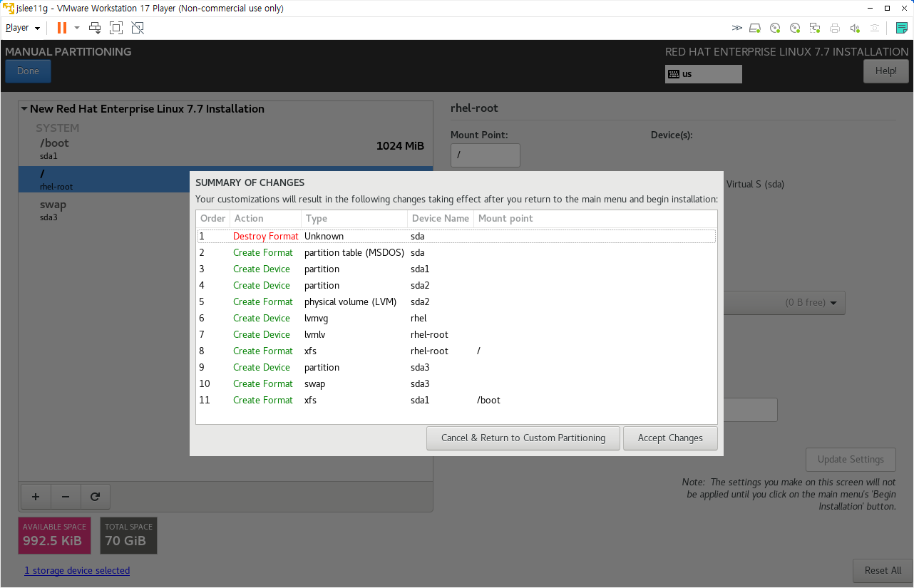This screenshot has width=914, height=588.
Task: Collapse the New Red Hat Enterprise Linux 7.7 Installation group
Action: [x=24, y=109]
